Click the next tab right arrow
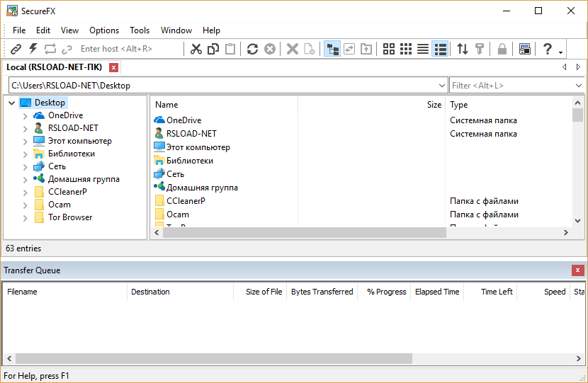This screenshot has width=588, height=383. (578, 67)
